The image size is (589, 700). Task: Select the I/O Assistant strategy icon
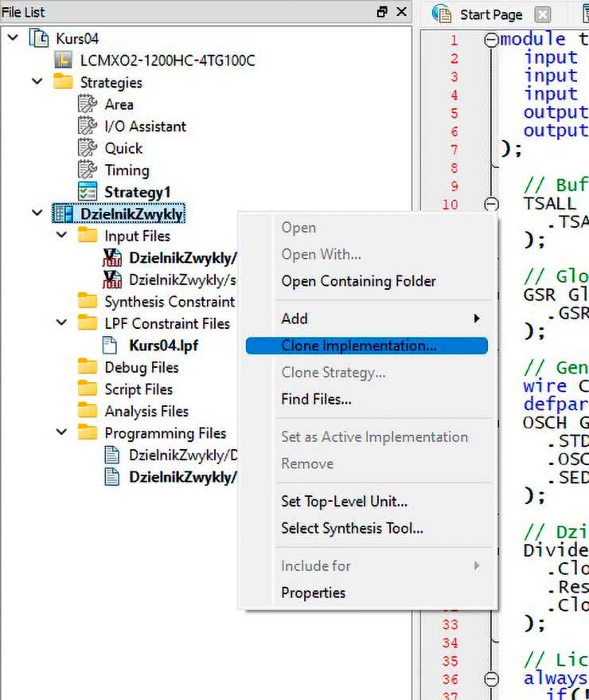coord(88,126)
